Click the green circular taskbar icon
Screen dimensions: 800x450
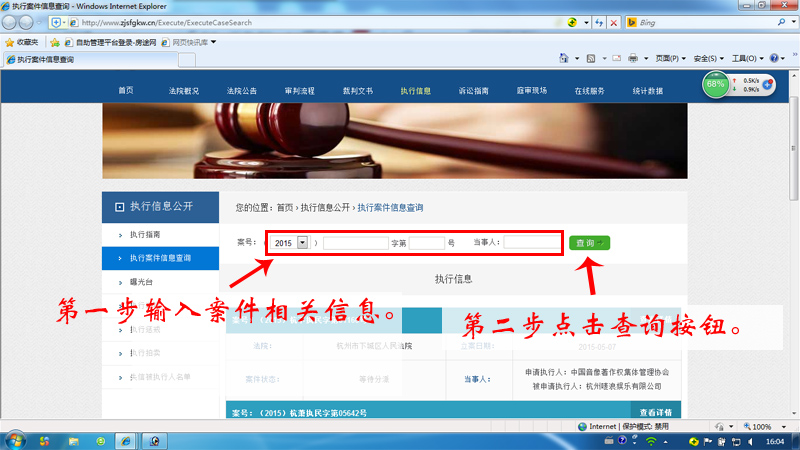pyautogui.click(x=101, y=441)
